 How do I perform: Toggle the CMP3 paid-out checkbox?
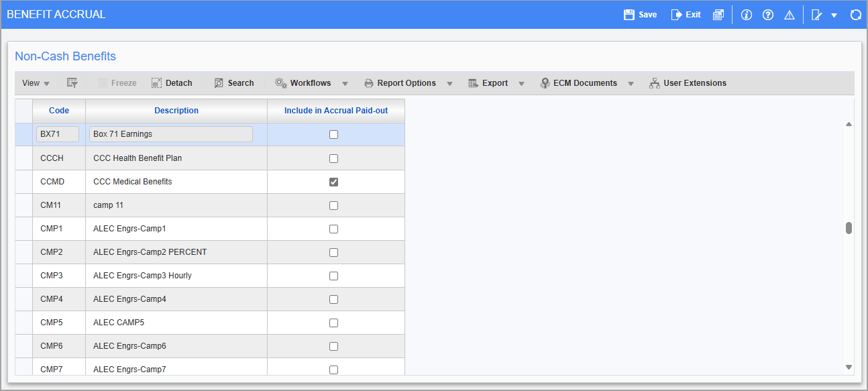[x=333, y=276]
